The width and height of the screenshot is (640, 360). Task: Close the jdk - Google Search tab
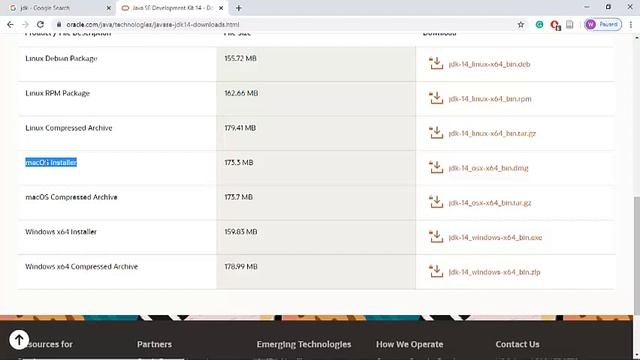109,8
